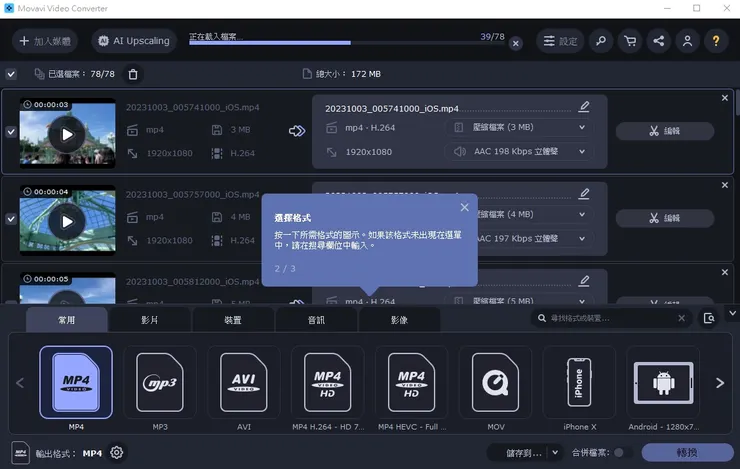Select the iPhone X device preset icon
740x469 pixels.
579,383
